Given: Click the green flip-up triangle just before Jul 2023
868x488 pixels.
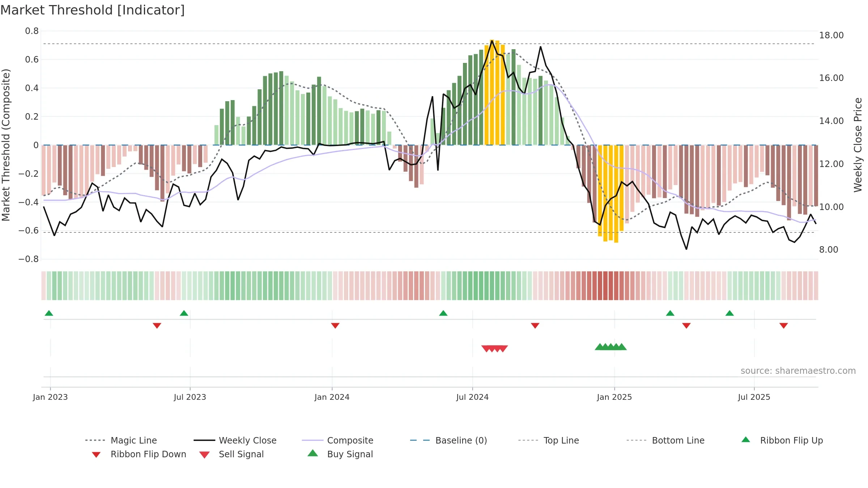Looking at the screenshot, I should [184, 313].
